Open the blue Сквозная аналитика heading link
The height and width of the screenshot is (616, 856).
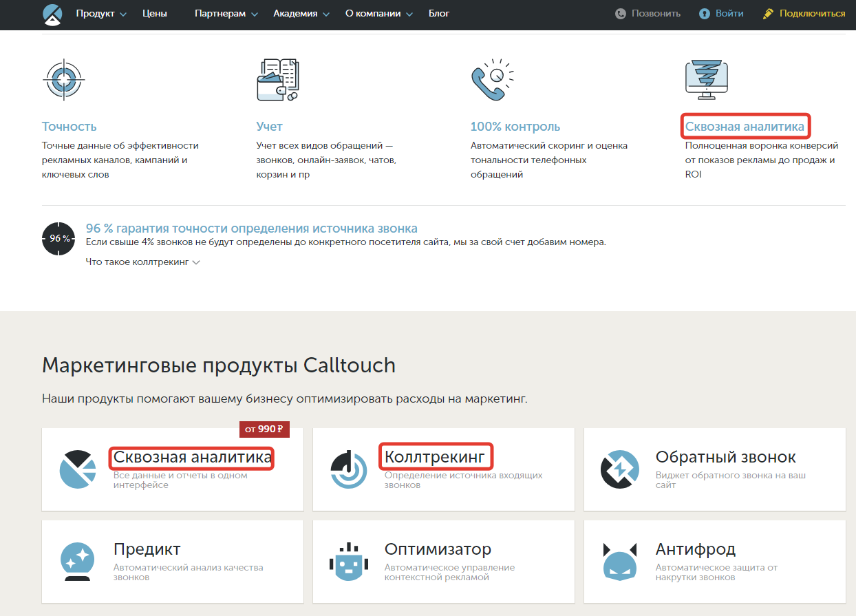745,127
